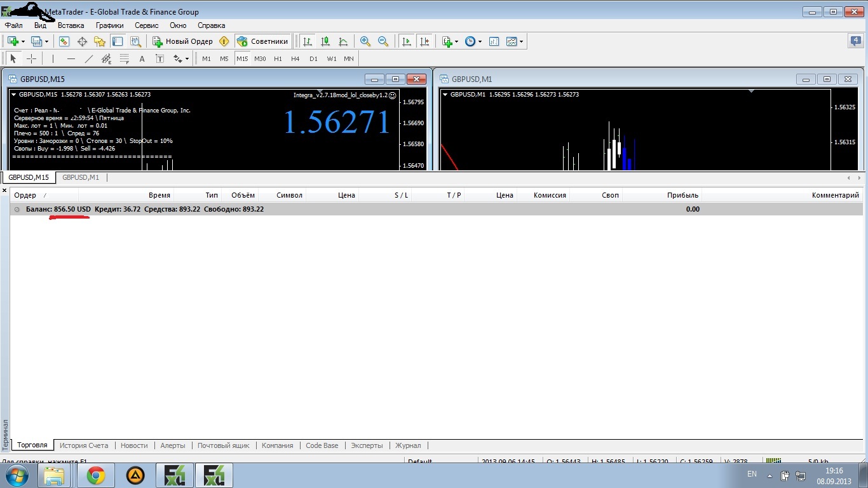Open the Indicators dropdown arrow

click(x=456, y=41)
